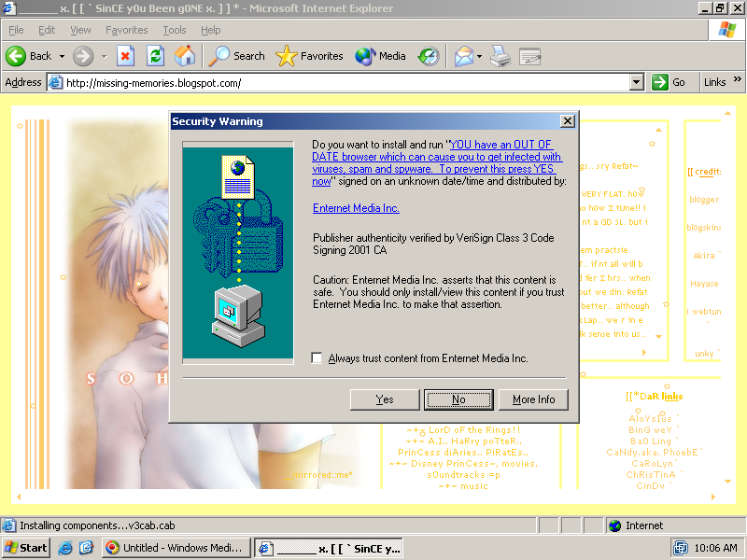Open the Edit menu
Image resolution: width=747 pixels, height=560 pixels.
click(47, 30)
